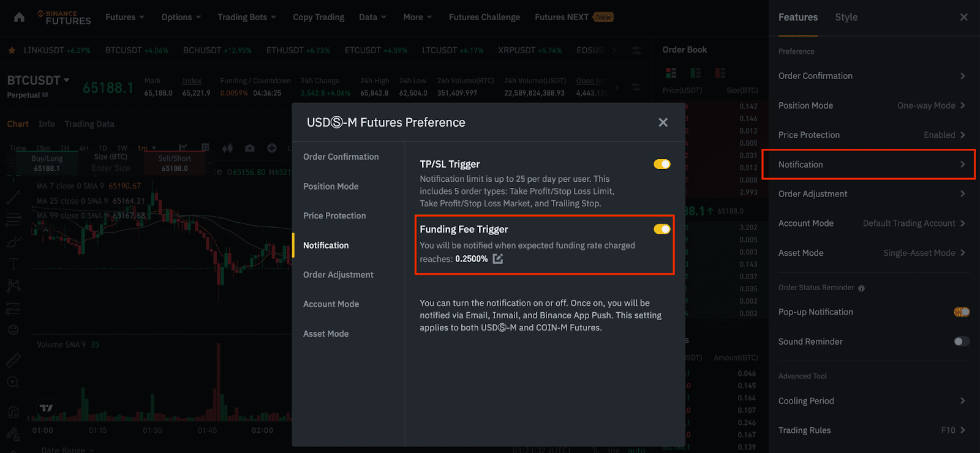Select the Text drawing tool on chart
This screenshot has height=453, width=980.
click(x=13, y=264)
